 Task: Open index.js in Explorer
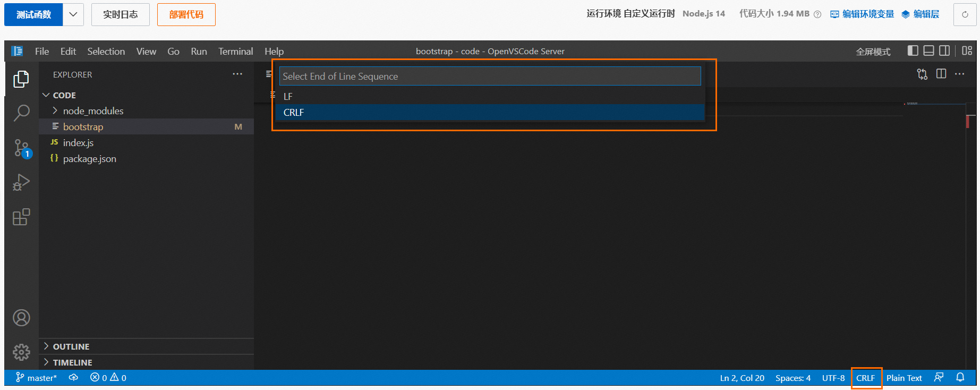click(146, 142)
